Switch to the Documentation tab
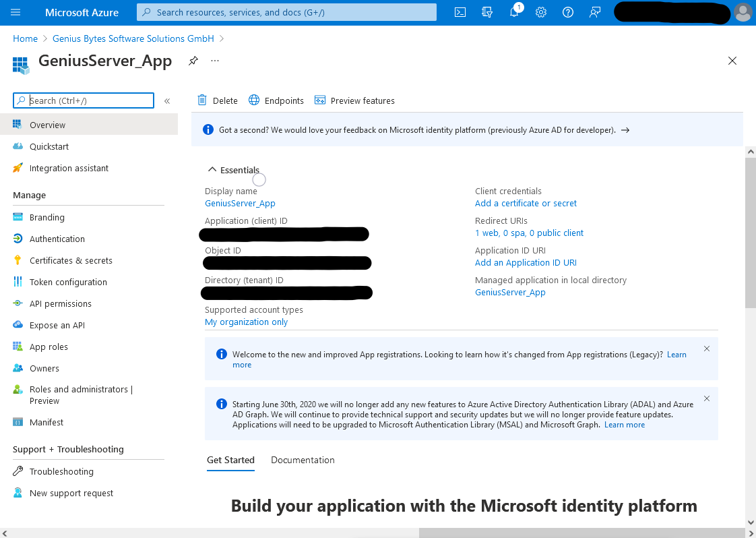This screenshot has height=538, width=756. point(303,460)
